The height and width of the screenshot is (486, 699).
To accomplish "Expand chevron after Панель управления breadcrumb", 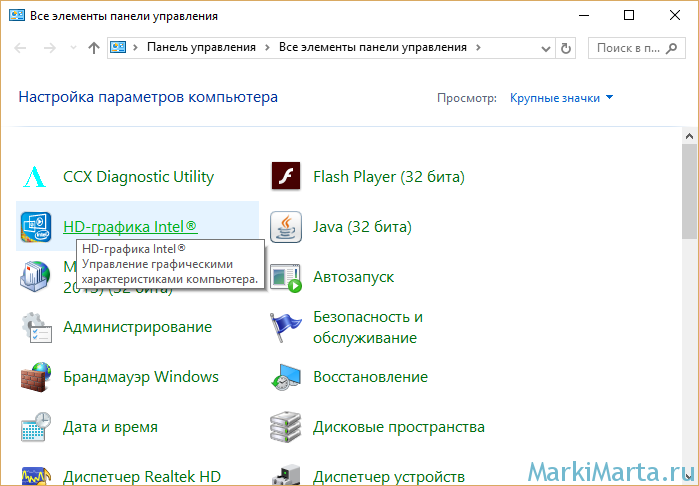I will click(267, 47).
